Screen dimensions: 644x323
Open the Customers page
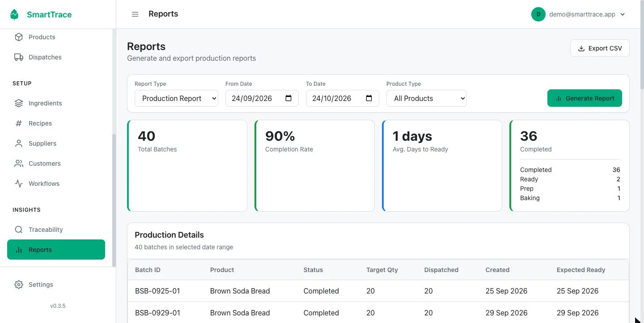pyautogui.click(x=56, y=164)
